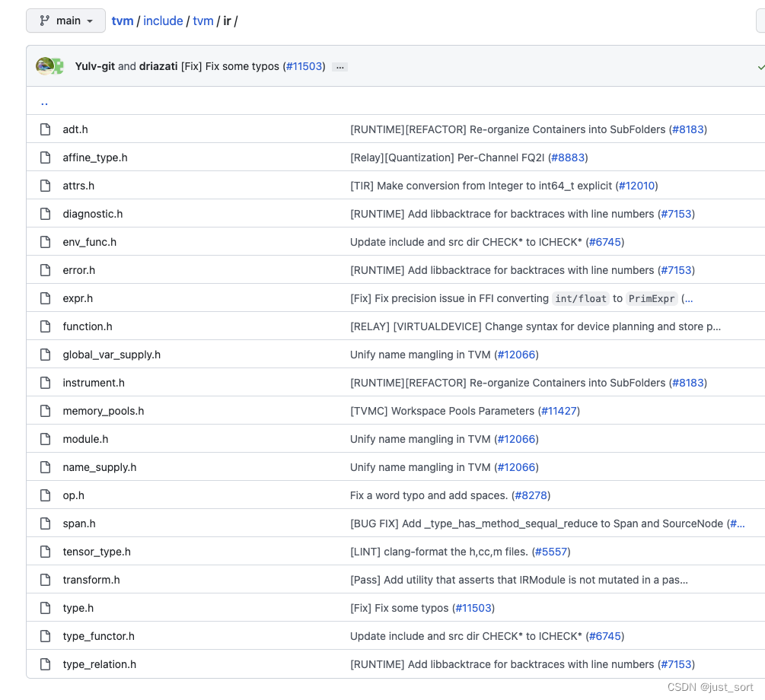765x700 pixels.
Task: Open PR #11427 link in memory_pools.h row
Action: [559, 411]
